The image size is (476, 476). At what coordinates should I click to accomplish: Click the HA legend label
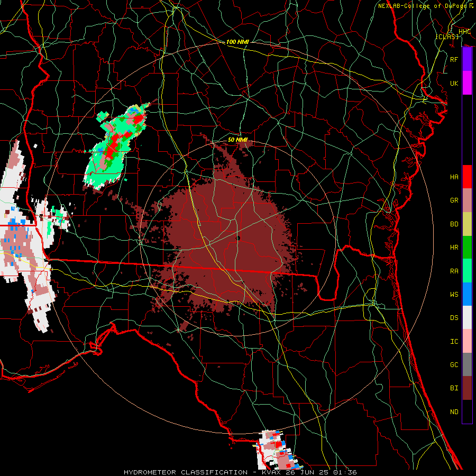click(x=454, y=177)
